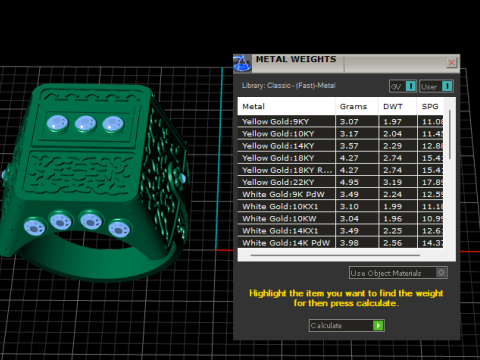Viewport: 480px width, 360px height.
Task: Sort by the DWT column header
Action: 398,106
